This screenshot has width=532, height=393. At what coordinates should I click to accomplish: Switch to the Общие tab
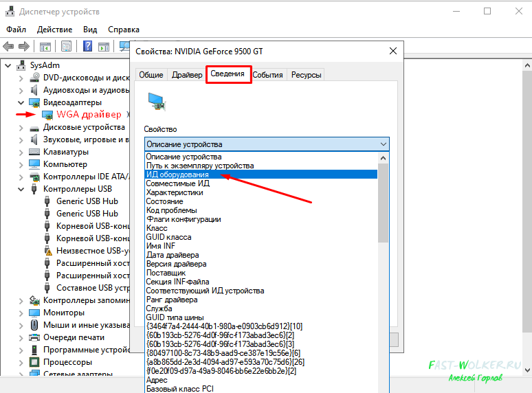[x=151, y=75]
